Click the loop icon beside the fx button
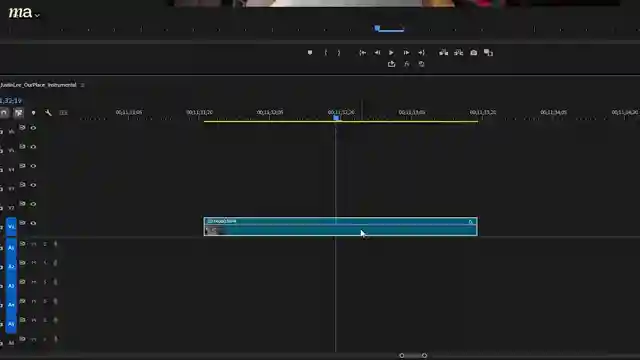This screenshot has height=360, width=640. (x=422, y=64)
